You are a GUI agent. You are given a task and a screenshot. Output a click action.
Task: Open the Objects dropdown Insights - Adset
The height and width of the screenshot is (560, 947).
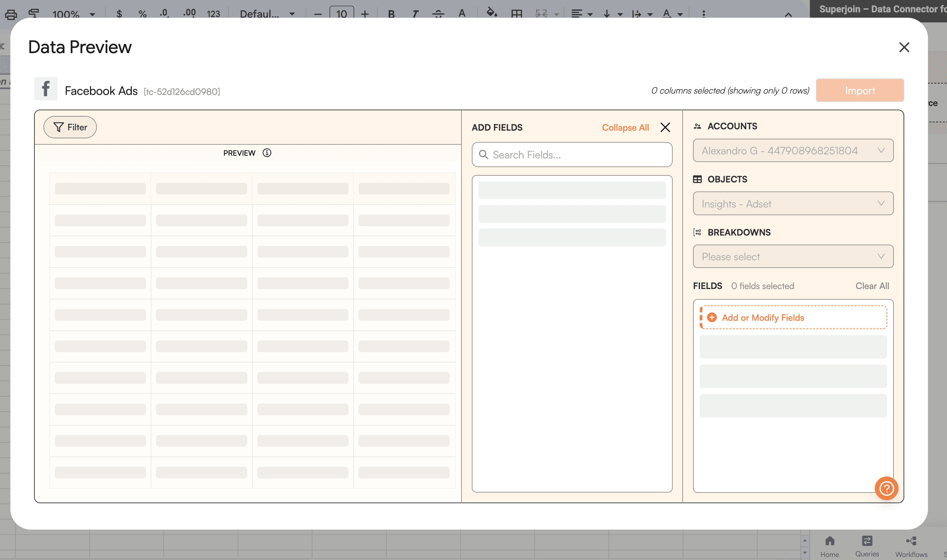793,204
